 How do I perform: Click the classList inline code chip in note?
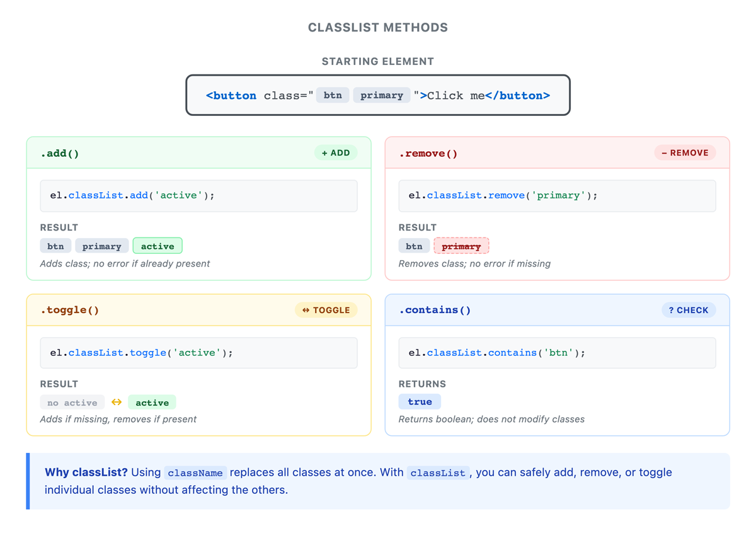[x=438, y=472]
